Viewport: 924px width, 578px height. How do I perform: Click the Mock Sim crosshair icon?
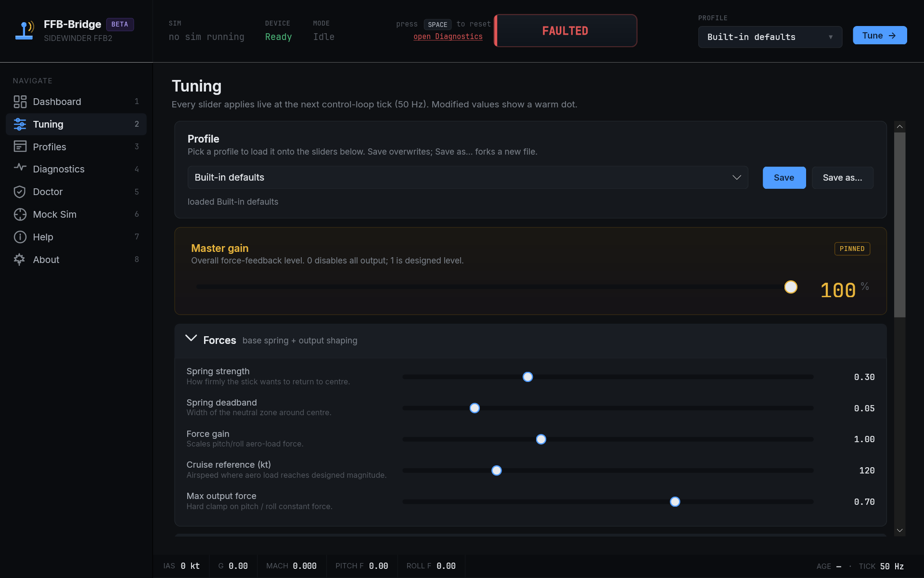click(20, 214)
